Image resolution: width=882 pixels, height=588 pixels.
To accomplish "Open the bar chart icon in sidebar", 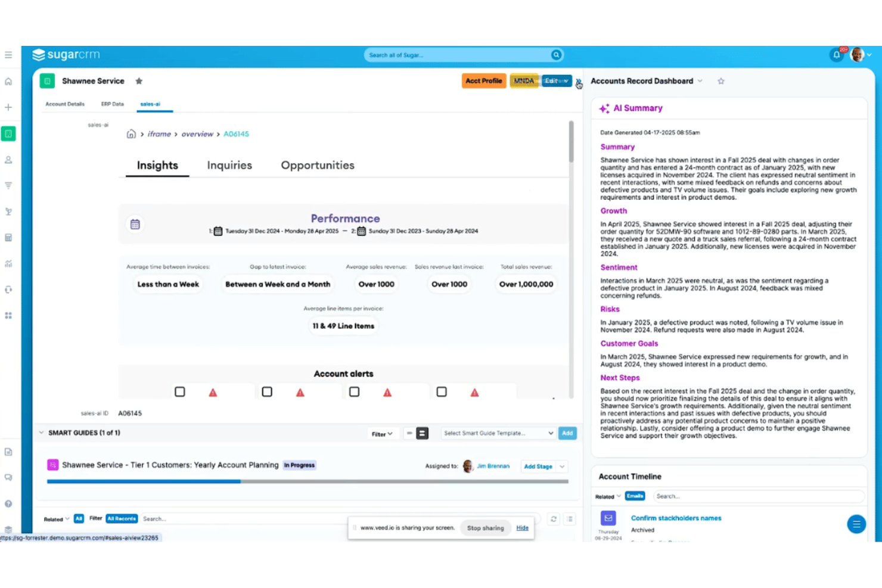I will point(8,263).
